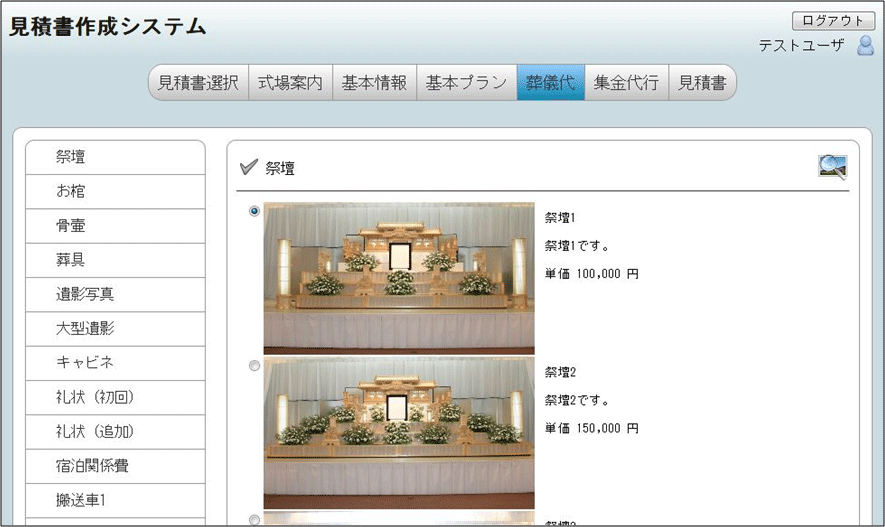Open 宿泊関係費 sidebar item
This screenshot has height=527, width=885.
click(x=115, y=467)
